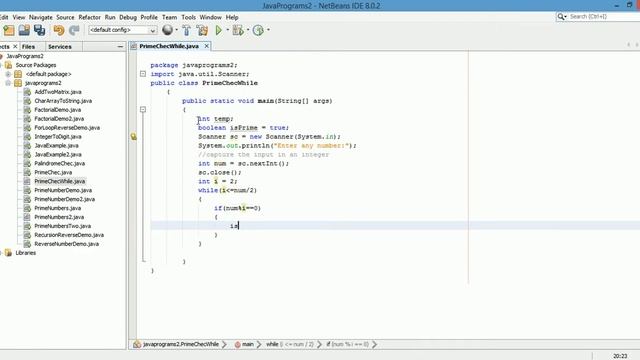Click the Profile Project toolbar icon
The width and height of the screenshot is (640, 360).
(x=258, y=30)
